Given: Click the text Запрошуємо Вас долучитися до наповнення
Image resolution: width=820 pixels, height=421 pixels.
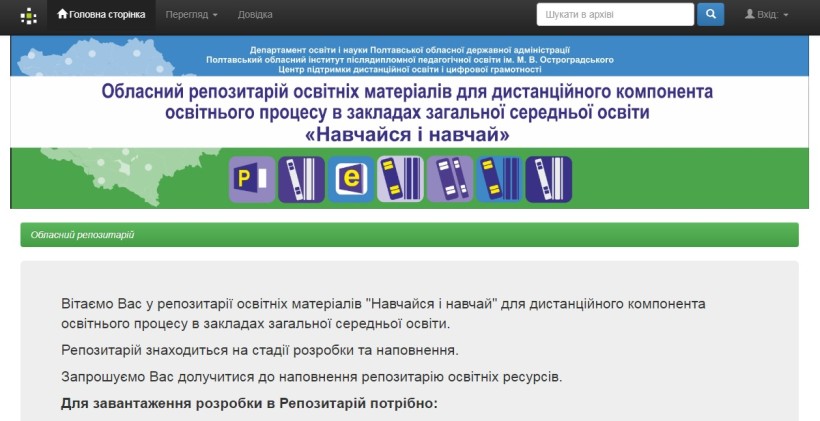Looking at the screenshot, I should (x=311, y=377).
